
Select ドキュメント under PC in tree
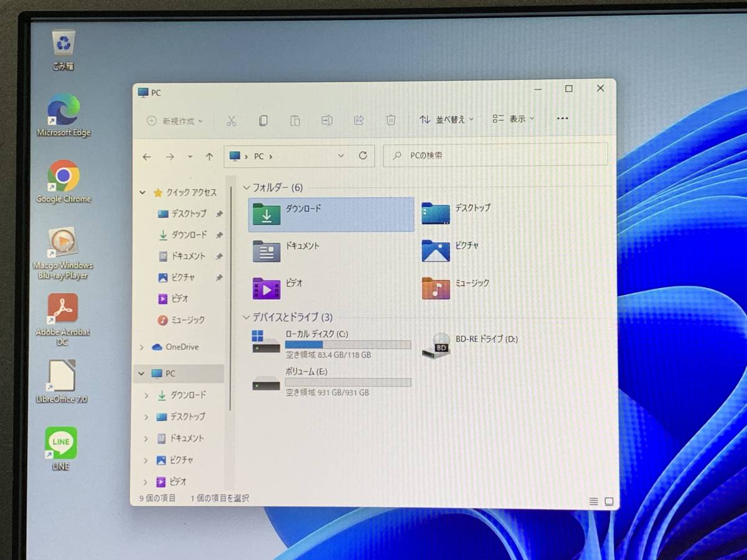point(181,438)
